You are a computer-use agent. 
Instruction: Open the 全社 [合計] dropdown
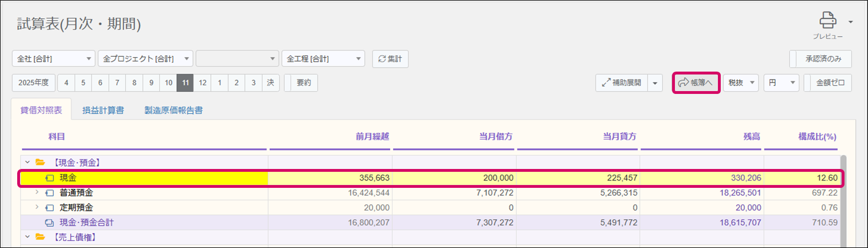(x=53, y=58)
